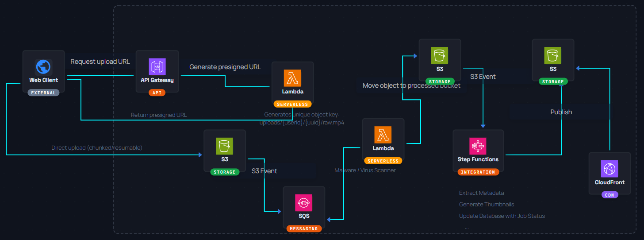Click the Lambda icon generating the presigned URL
This screenshot has height=240, width=644.
coord(292,78)
